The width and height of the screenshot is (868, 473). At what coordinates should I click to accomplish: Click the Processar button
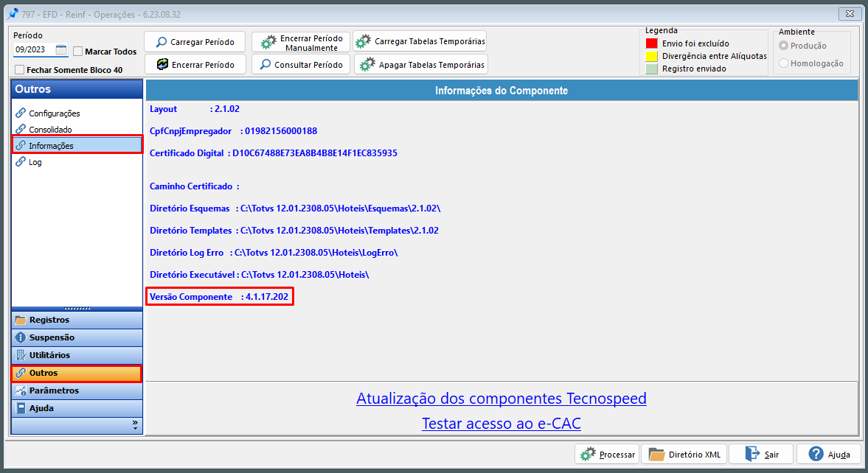(x=607, y=454)
